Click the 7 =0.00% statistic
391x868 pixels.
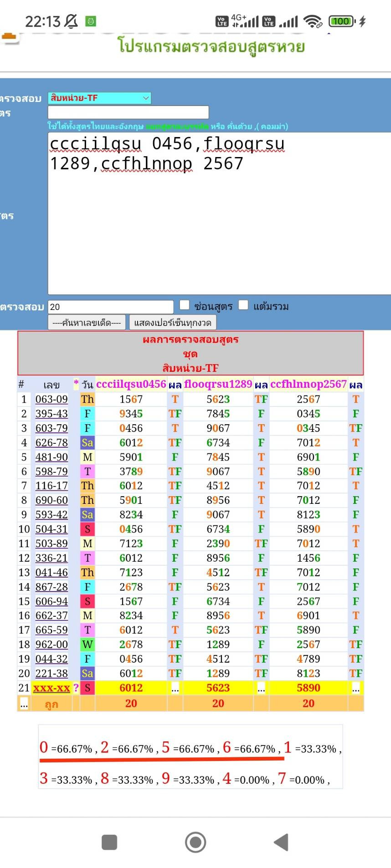tap(303, 779)
